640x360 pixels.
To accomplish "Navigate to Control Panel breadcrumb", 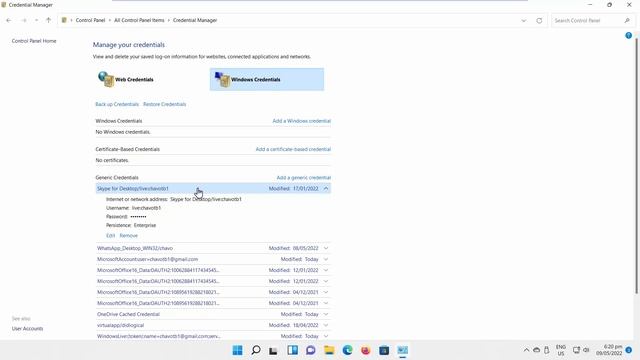I will coord(90,20).
